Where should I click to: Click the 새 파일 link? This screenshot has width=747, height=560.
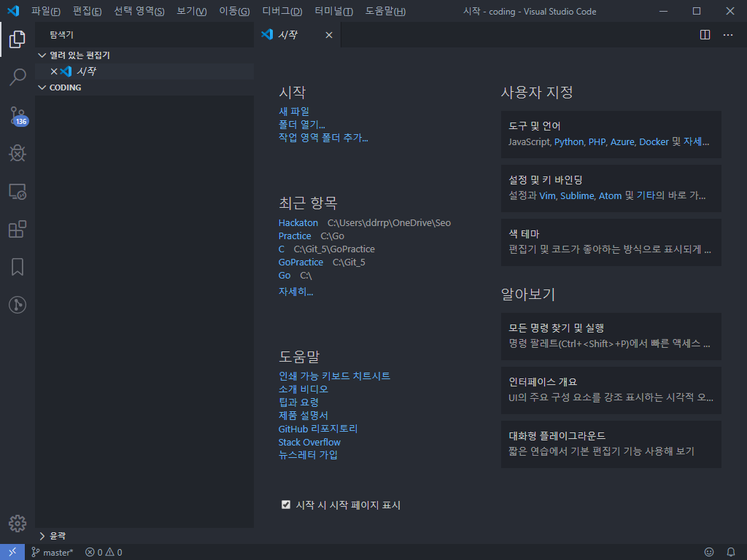coord(294,112)
